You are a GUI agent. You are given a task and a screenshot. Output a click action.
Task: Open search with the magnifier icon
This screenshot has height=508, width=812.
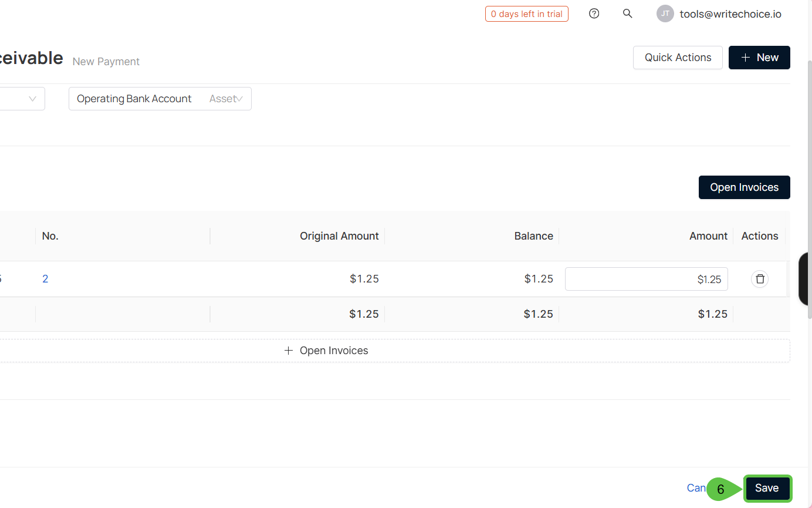pos(627,14)
